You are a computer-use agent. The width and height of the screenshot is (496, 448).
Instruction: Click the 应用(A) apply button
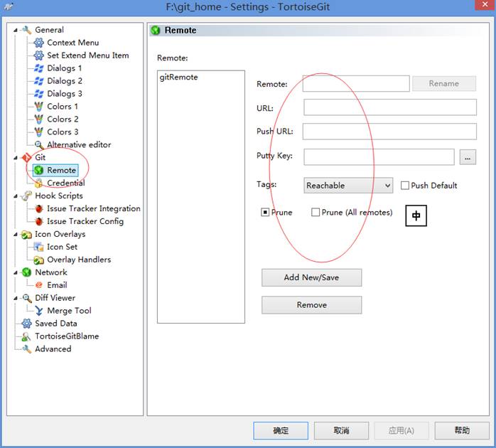pos(401,431)
